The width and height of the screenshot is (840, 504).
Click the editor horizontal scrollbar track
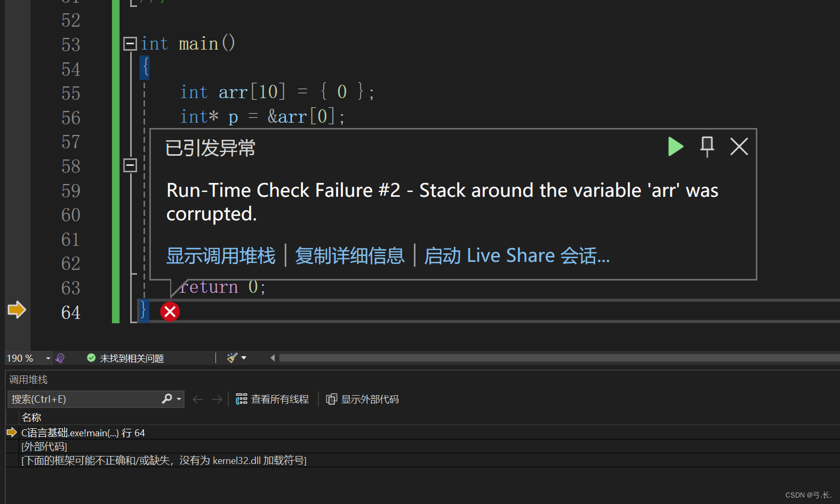pos(559,358)
